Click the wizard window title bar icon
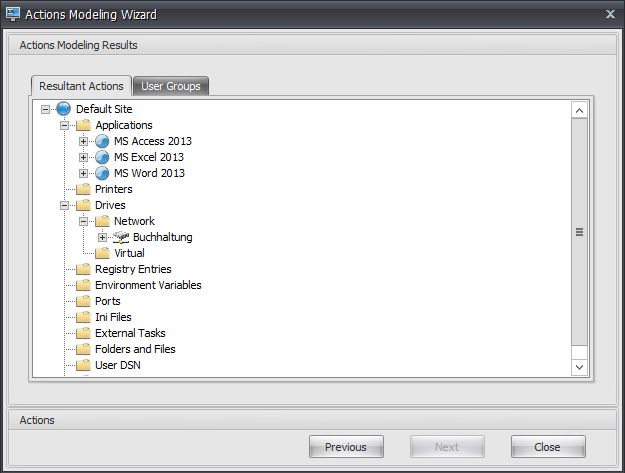 (13, 14)
